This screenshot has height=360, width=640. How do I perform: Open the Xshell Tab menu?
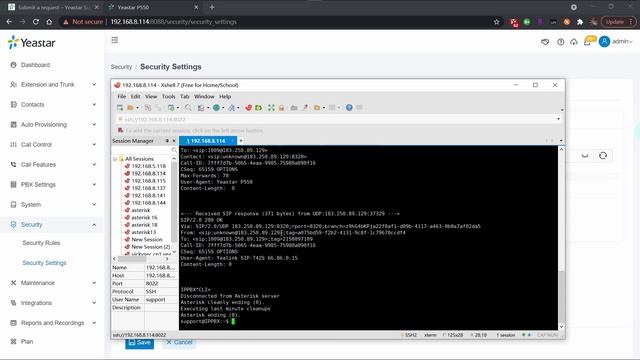point(185,97)
